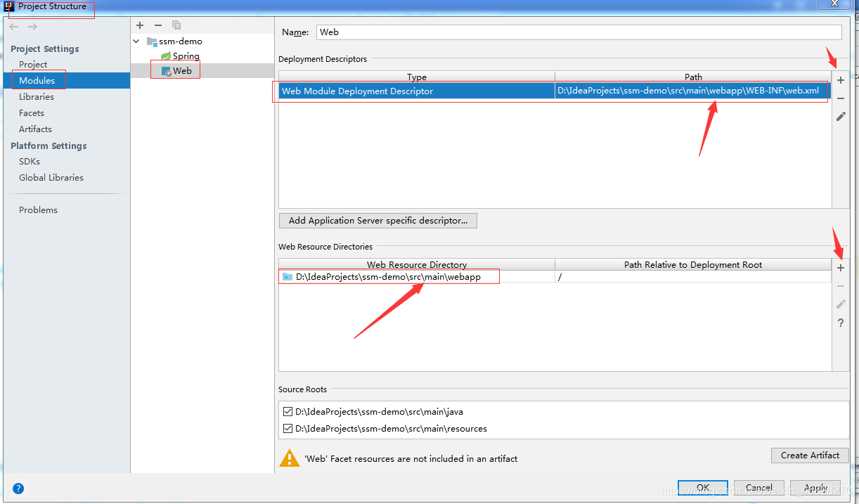This screenshot has height=504, width=859.
Task: Click the copy module icon
Action: pos(176,25)
